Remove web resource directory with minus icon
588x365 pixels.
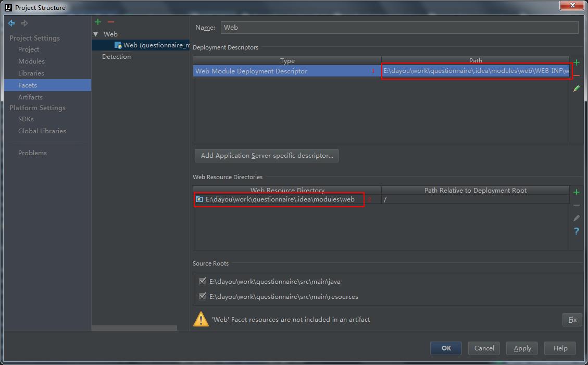(577, 205)
